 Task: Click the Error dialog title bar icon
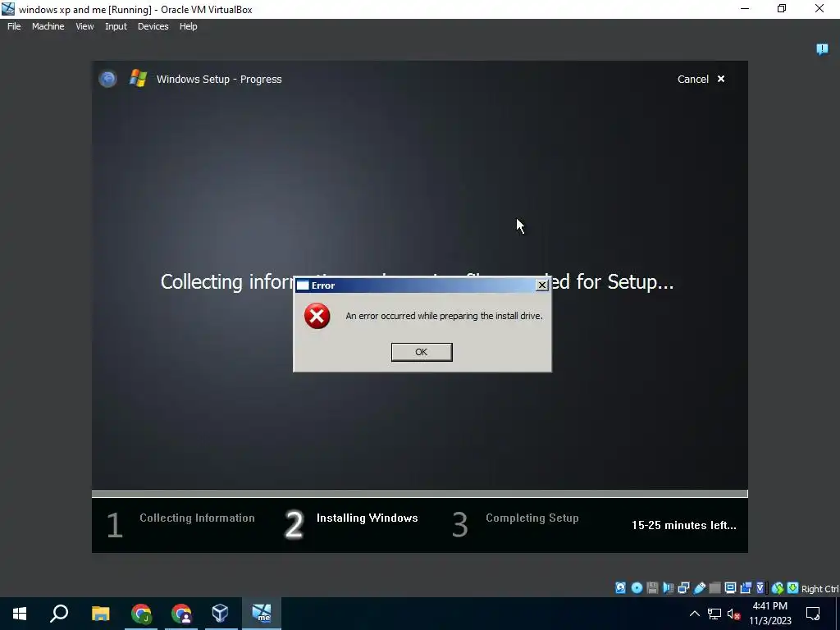(x=303, y=285)
